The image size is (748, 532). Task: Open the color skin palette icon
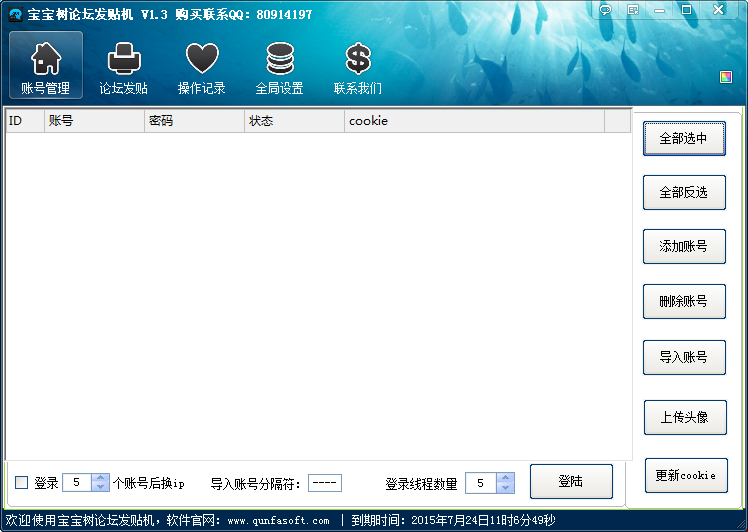(726, 77)
